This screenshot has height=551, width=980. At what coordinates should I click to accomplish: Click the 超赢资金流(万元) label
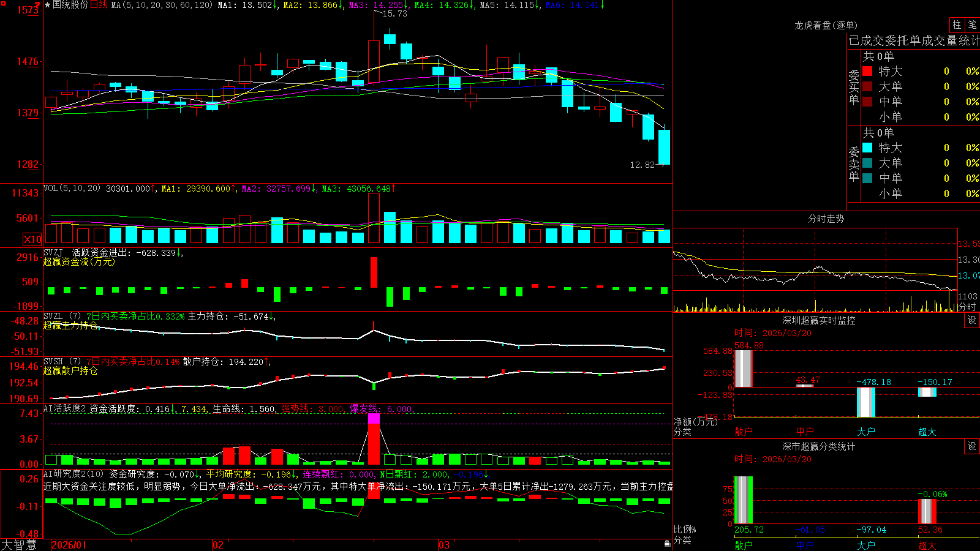[x=79, y=261]
